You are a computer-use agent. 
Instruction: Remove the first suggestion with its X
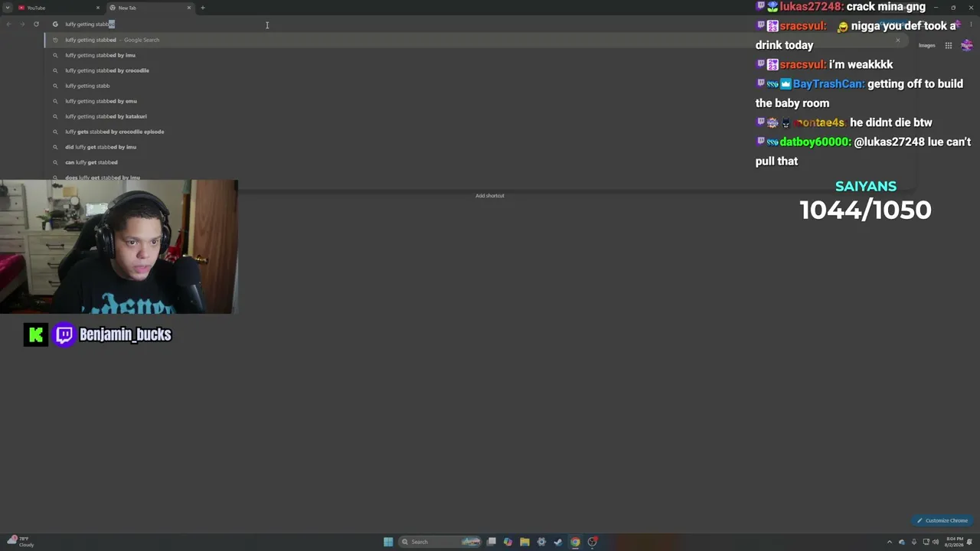897,40
